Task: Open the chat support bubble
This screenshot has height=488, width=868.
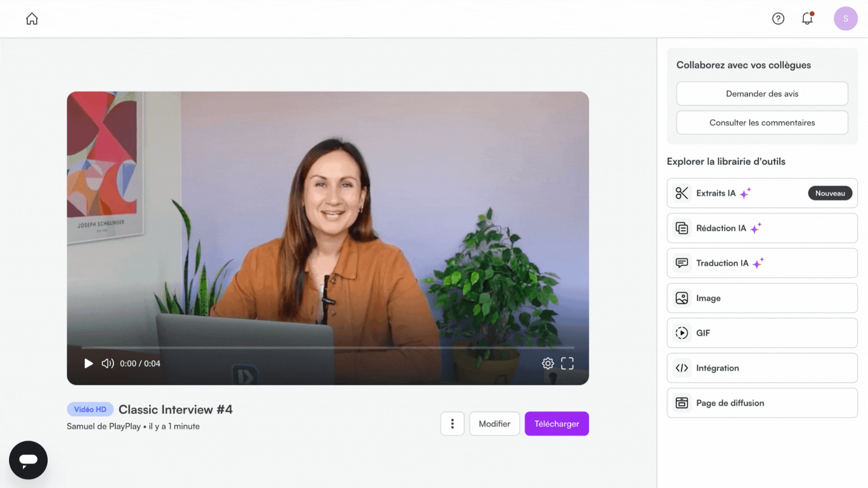Action: (28, 460)
